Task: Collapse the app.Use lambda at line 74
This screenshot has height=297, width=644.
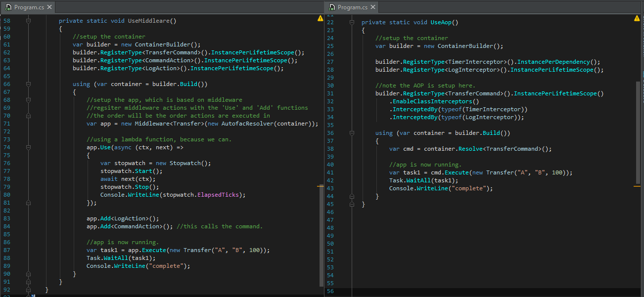Action: [x=28, y=148]
